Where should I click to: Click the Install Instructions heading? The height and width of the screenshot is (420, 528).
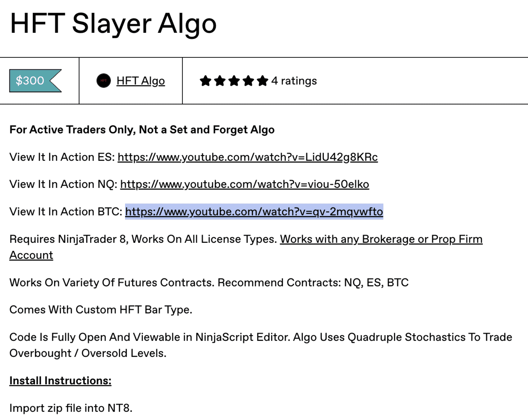(60, 381)
